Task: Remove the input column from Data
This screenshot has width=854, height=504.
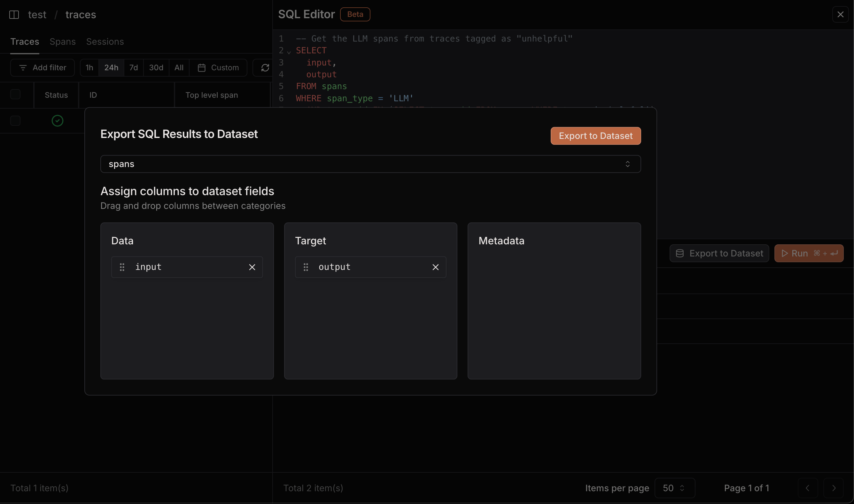Action: (x=252, y=267)
